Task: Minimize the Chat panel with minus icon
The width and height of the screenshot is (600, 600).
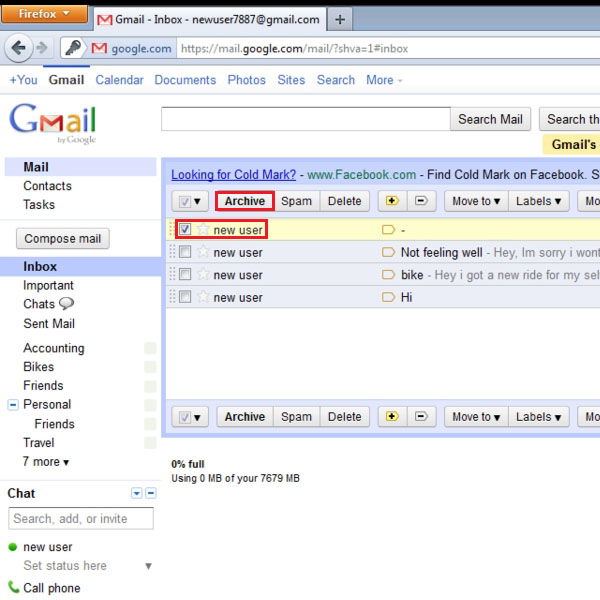Action: click(151, 493)
